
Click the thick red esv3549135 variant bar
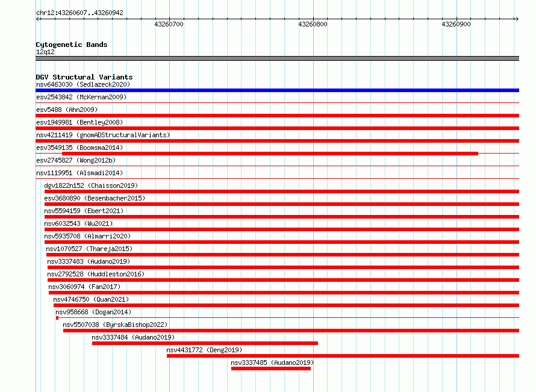270,154
